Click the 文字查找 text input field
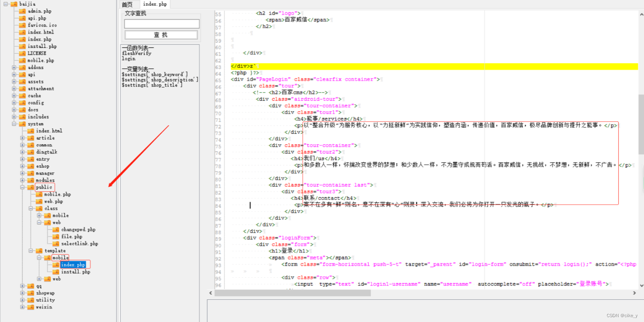This screenshot has height=322, width=644. pyautogui.click(x=162, y=24)
